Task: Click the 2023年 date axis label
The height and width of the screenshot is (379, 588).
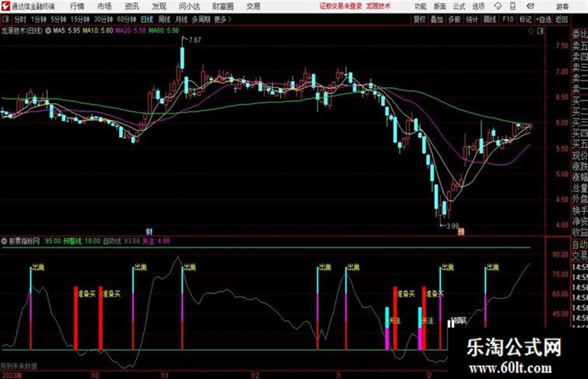Action: 11,375
